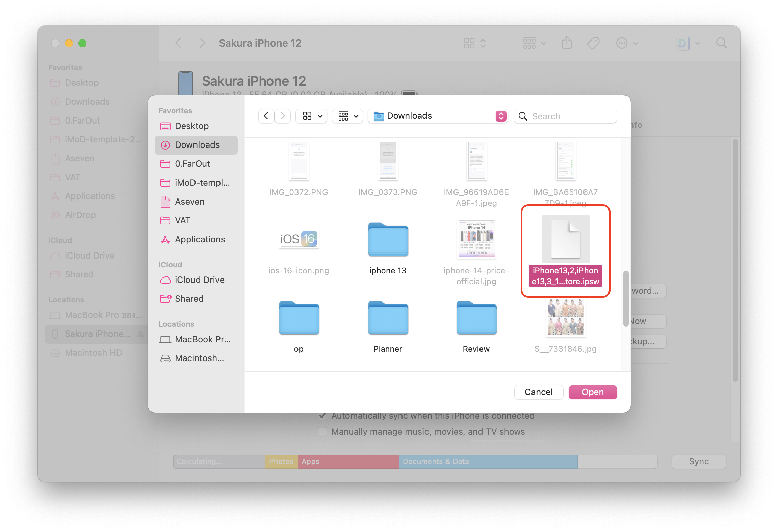Click the dialog forward navigation arrow

point(283,116)
